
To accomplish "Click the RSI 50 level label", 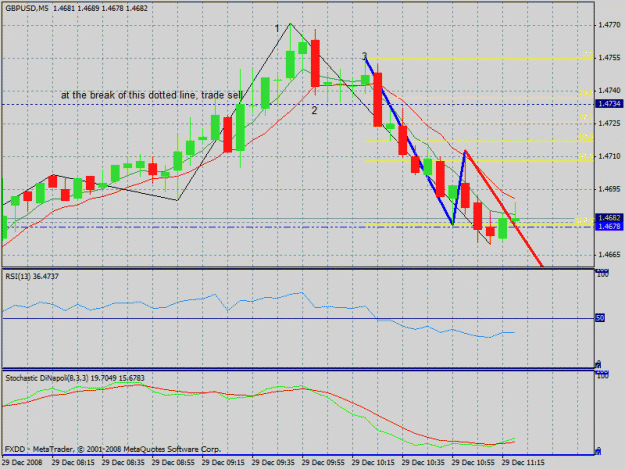I will pos(600,318).
